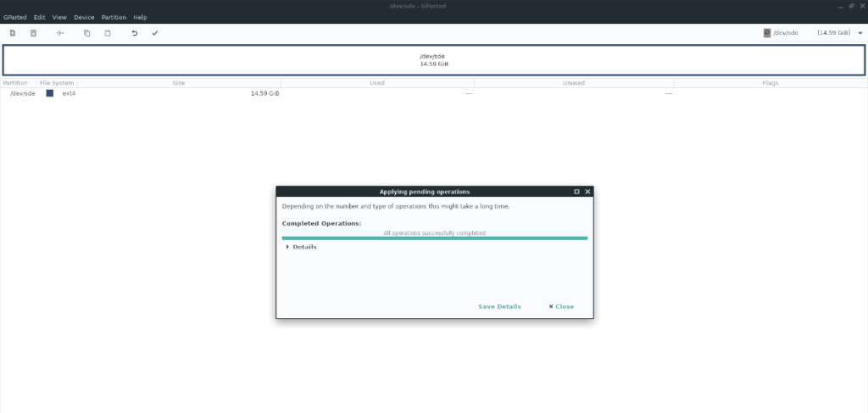Click Save Details in the dialog
The image size is (868, 413).
(499, 306)
